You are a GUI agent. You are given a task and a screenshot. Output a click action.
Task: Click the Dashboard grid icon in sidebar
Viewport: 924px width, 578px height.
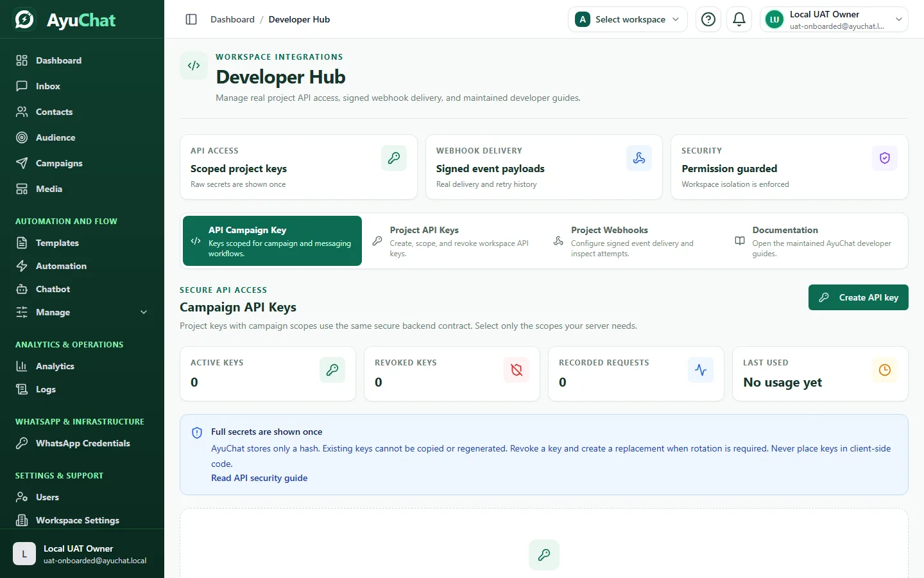coord(22,60)
